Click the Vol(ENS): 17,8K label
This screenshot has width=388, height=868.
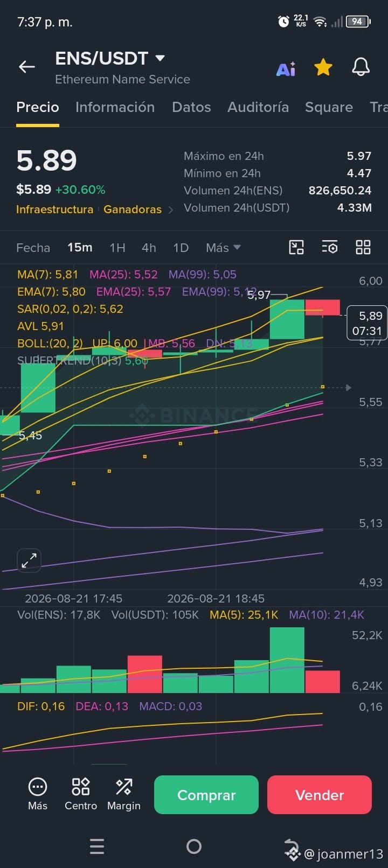(59, 614)
